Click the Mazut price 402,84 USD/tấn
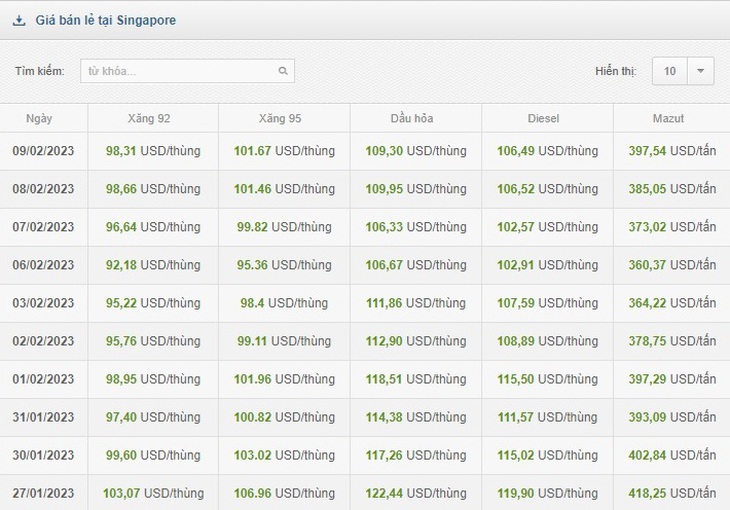The height and width of the screenshot is (510, 730). (x=672, y=455)
